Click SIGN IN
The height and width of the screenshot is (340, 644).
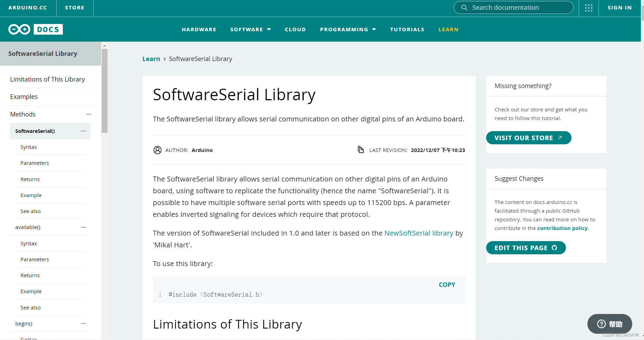[620, 8]
